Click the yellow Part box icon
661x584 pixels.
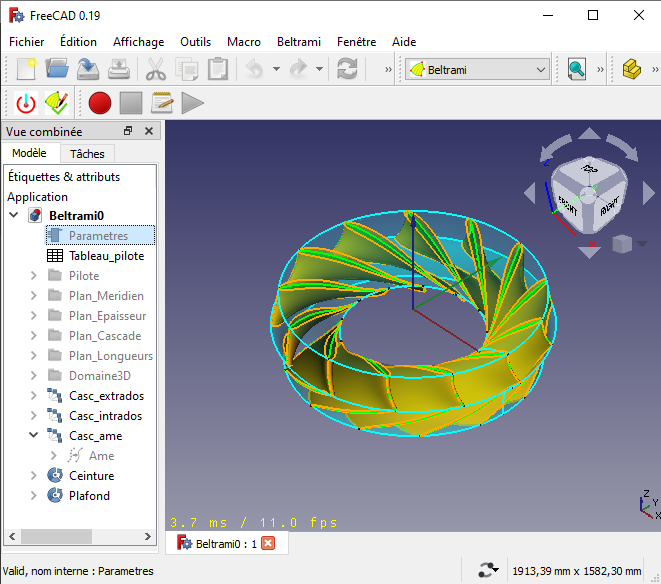(x=631, y=69)
